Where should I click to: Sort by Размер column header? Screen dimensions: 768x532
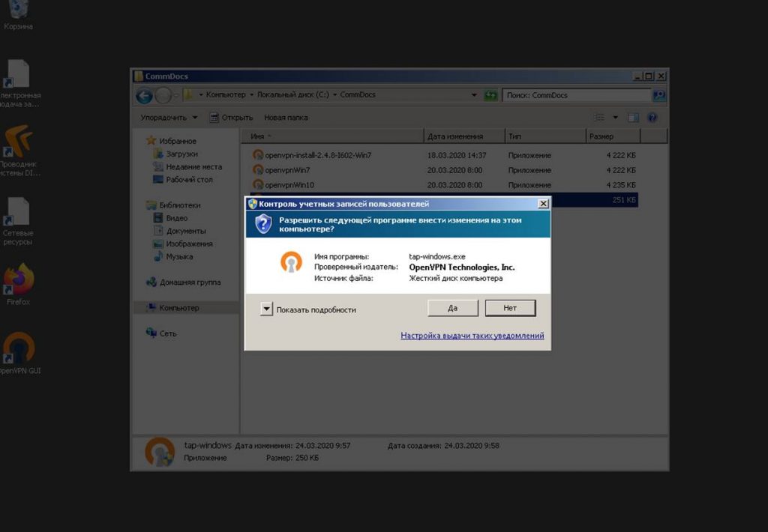pyautogui.click(x=613, y=136)
